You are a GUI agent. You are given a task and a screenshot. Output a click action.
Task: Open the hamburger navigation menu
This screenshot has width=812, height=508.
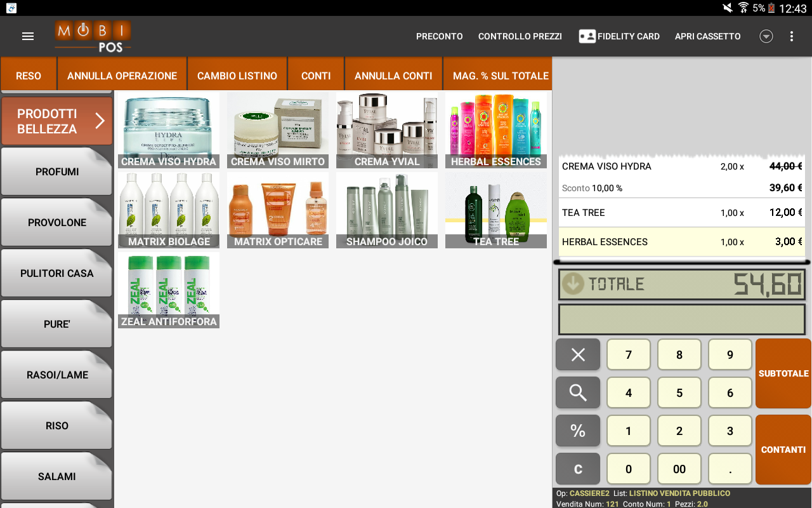click(x=28, y=36)
